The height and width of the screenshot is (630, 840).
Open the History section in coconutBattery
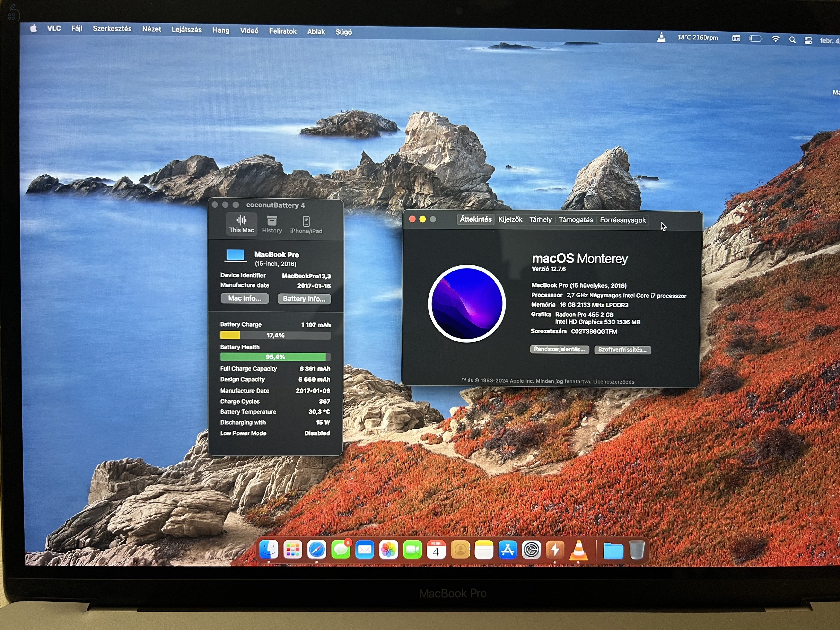coord(272,224)
